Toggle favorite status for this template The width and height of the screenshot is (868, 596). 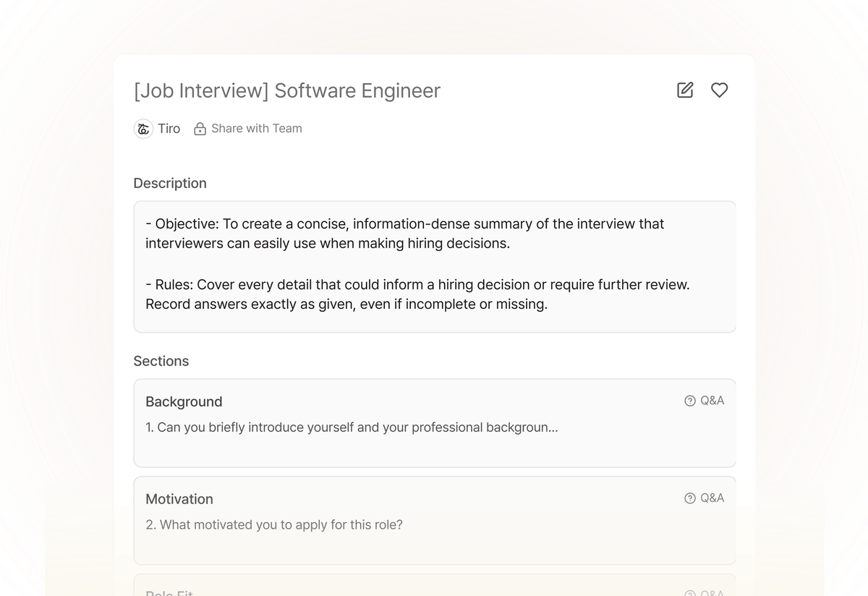coord(719,90)
